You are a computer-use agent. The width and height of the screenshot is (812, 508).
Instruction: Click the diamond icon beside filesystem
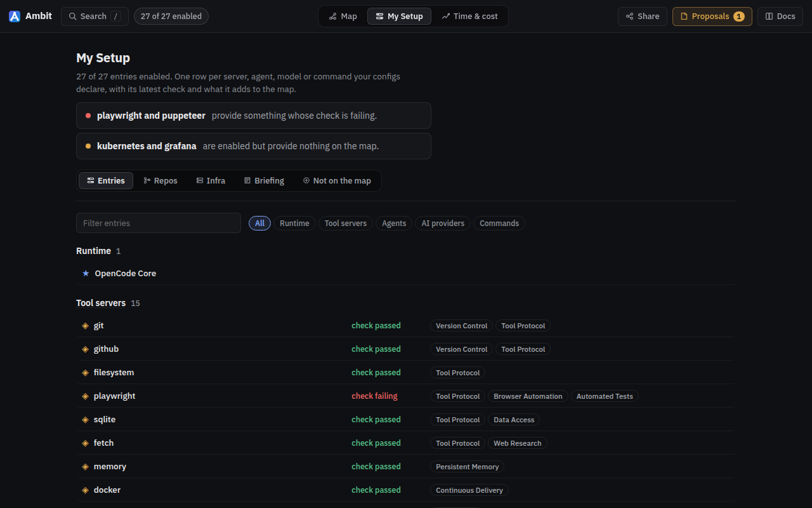point(86,373)
